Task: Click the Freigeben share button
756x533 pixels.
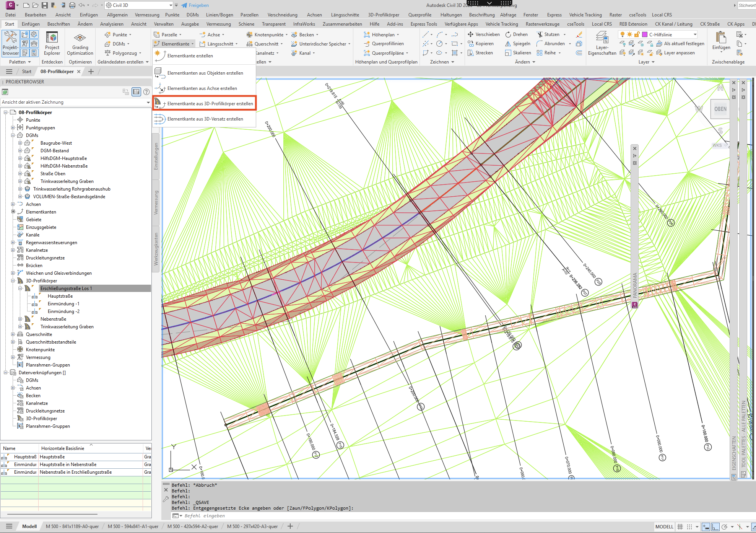Action: [x=195, y=5]
